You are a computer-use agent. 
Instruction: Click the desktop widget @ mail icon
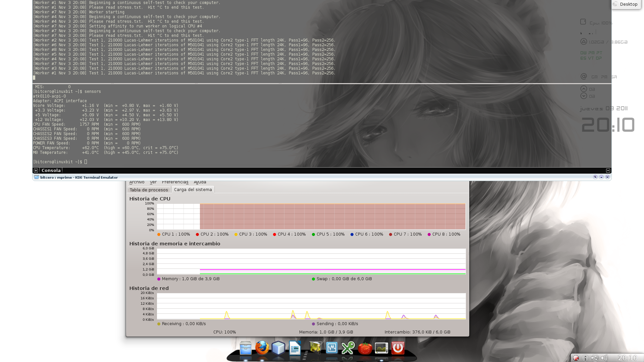(584, 76)
